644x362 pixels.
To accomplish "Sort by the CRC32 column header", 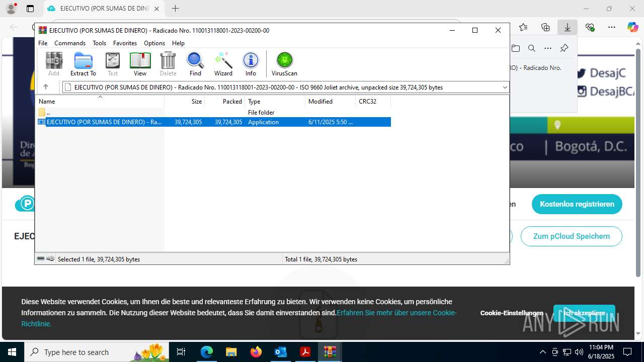I will pyautogui.click(x=373, y=102).
